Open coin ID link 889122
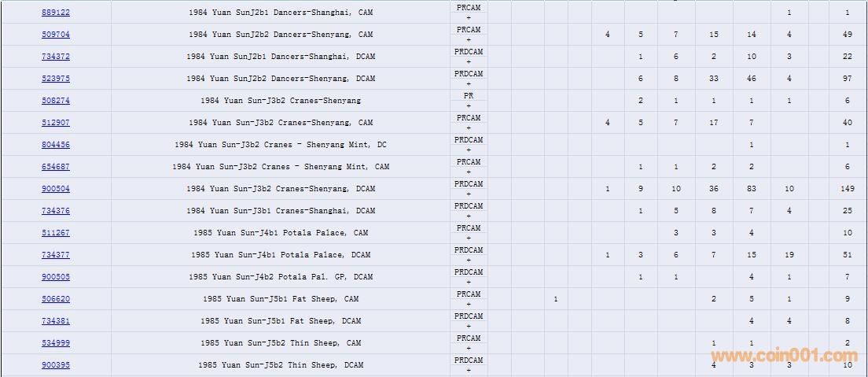 click(56, 13)
